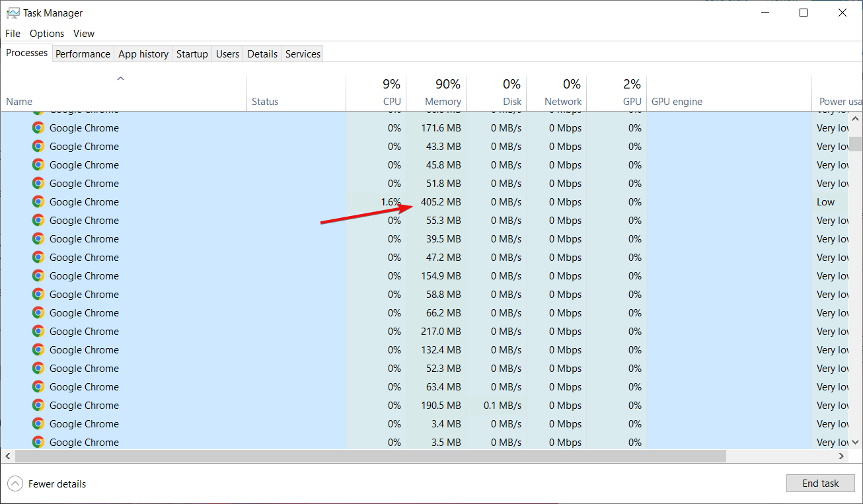
Task: Click Chrome icon in the 55.3 MB row
Action: pos(38,221)
